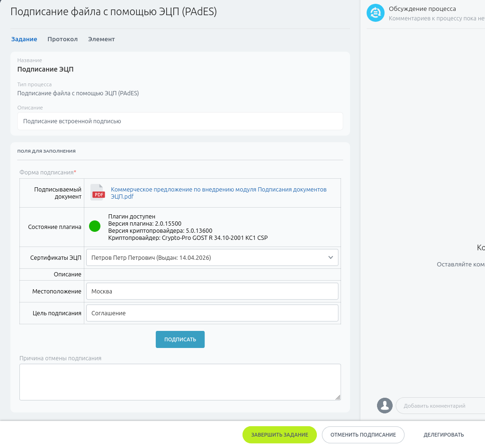Click the Завершить задание button

coord(279,435)
